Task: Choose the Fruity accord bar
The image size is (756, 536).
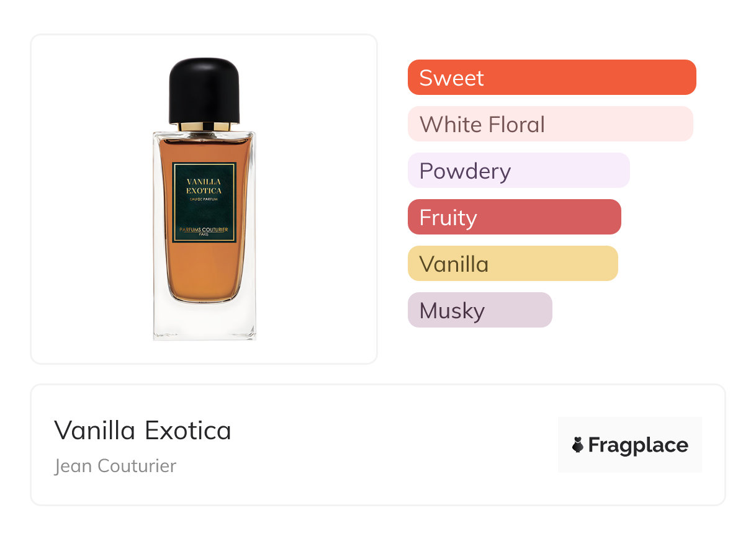Action: coord(514,217)
